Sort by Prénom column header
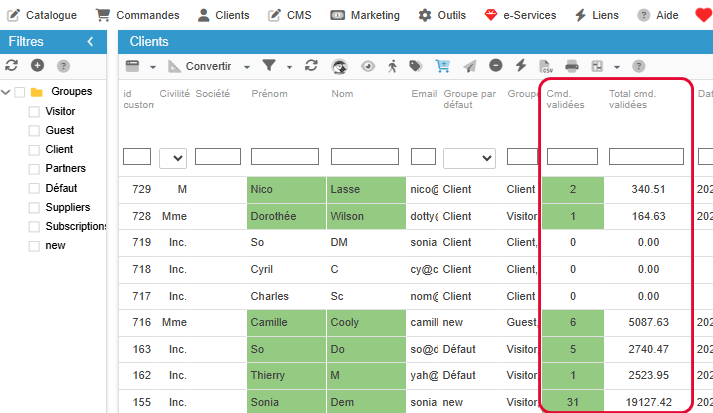 [x=269, y=94]
